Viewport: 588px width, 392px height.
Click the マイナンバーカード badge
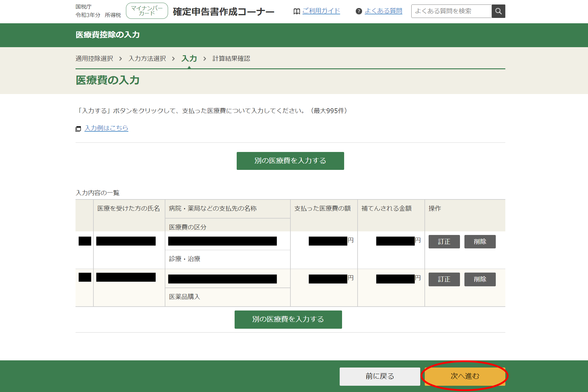click(147, 11)
